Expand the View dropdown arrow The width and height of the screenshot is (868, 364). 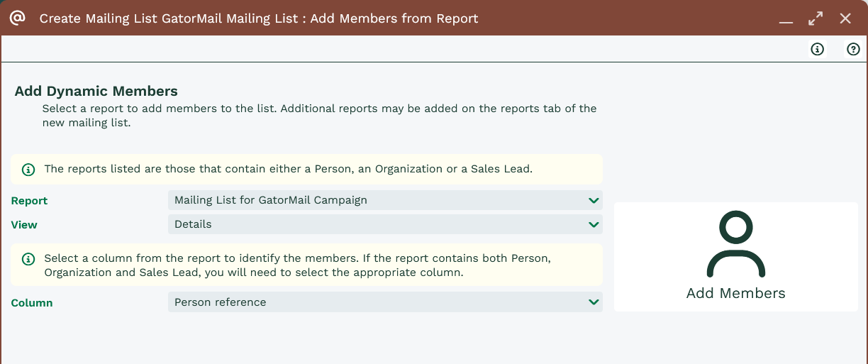(594, 225)
